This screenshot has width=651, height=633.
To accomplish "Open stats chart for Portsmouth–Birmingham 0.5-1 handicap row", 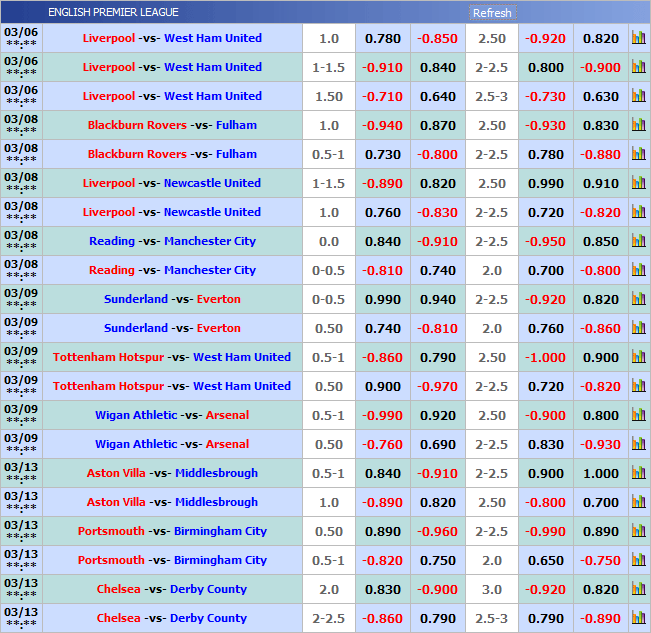I will 639,560.
